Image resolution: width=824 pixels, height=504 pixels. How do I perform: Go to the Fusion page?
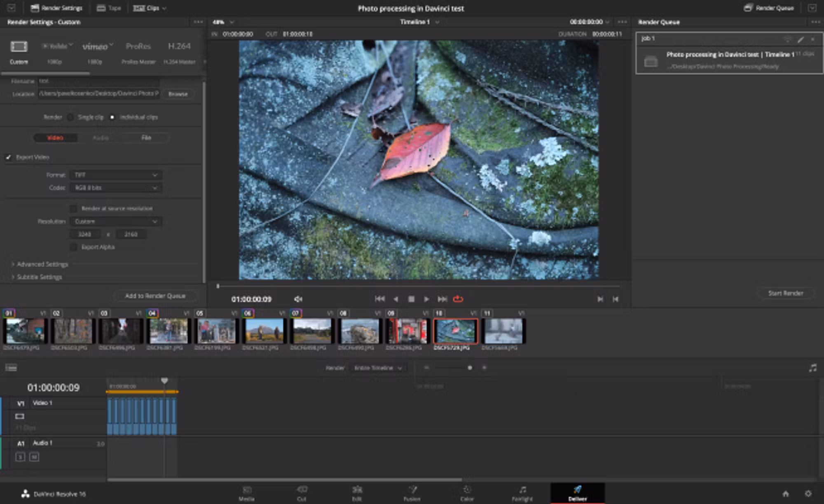click(412, 493)
